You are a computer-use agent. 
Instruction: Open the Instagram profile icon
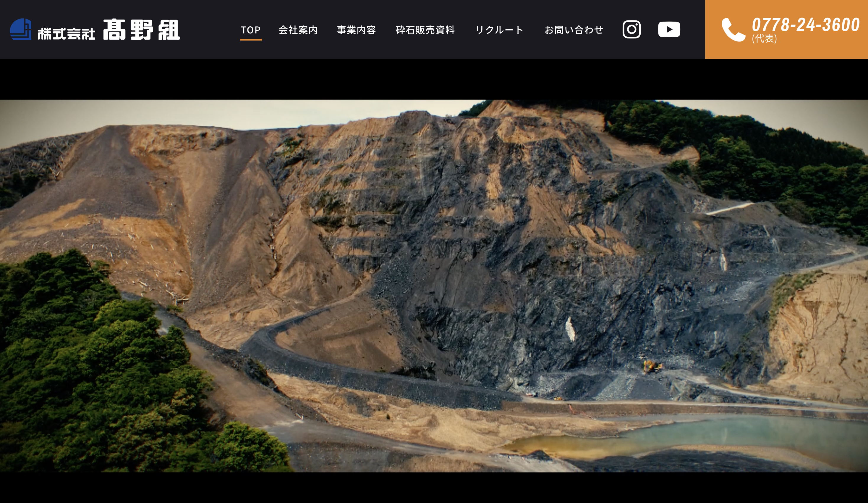tap(631, 29)
